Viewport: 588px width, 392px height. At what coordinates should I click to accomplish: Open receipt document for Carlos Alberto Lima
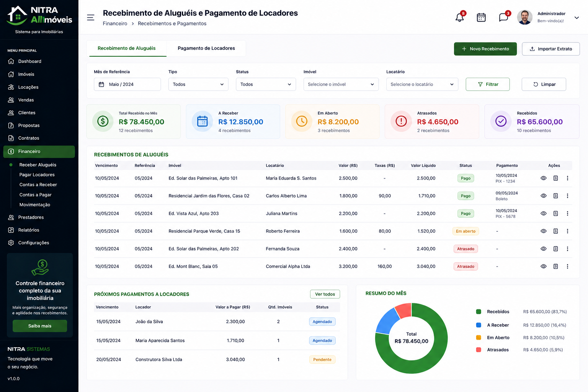tap(555, 196)
